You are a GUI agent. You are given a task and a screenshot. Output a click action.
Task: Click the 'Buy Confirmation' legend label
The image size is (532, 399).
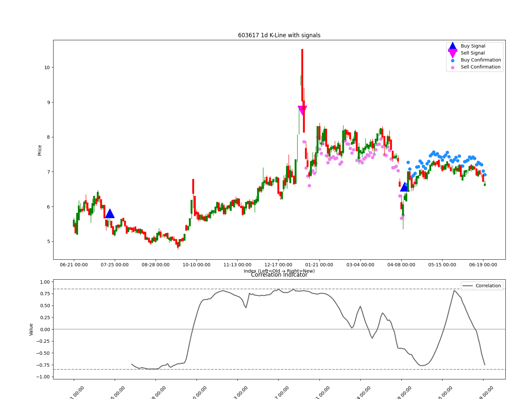point(481,60)
